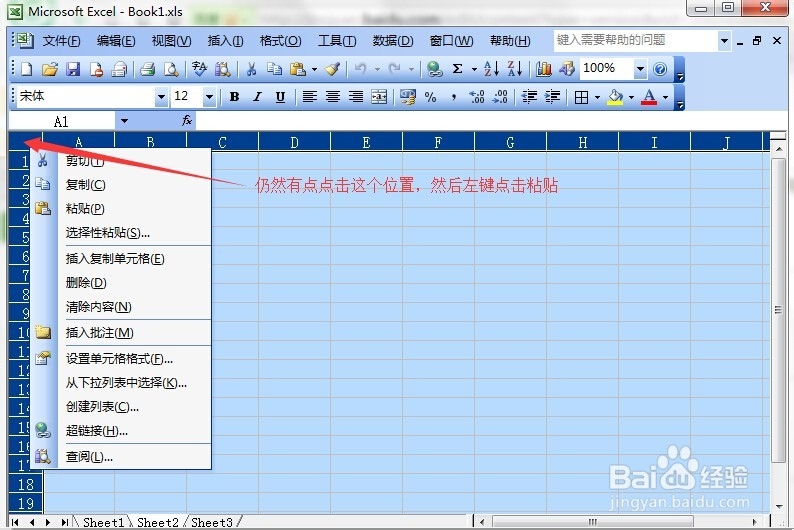Click the Increase Decimal icon
This screenshot has width=794, height=530.
point(477,97)
